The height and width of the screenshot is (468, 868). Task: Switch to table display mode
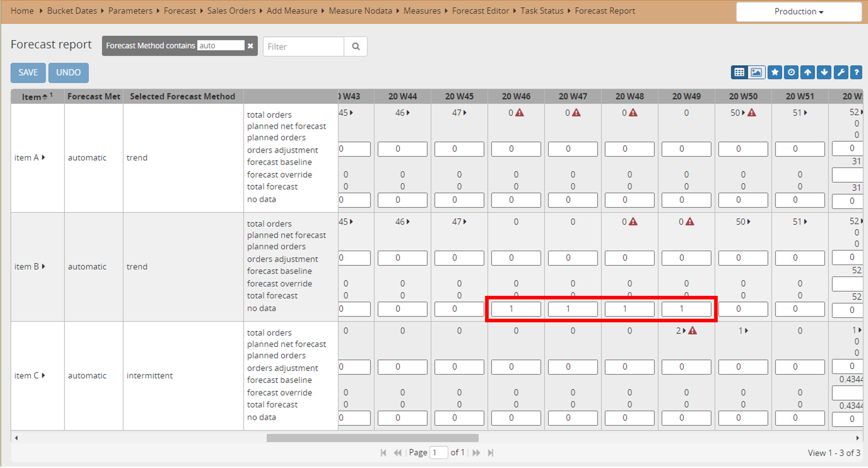tap(739, 72)
